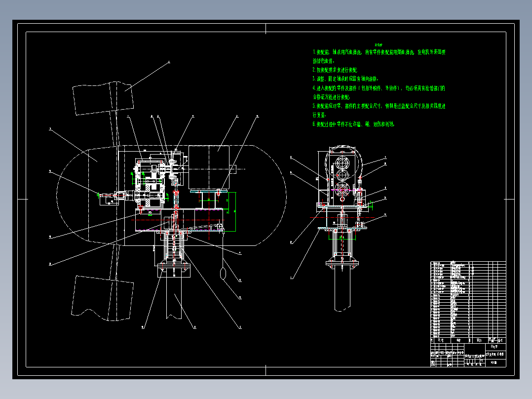Screen dimensions: 532x399
Task: Select note 2 按装配要求来进行装配
Action: tap(335, 70)
